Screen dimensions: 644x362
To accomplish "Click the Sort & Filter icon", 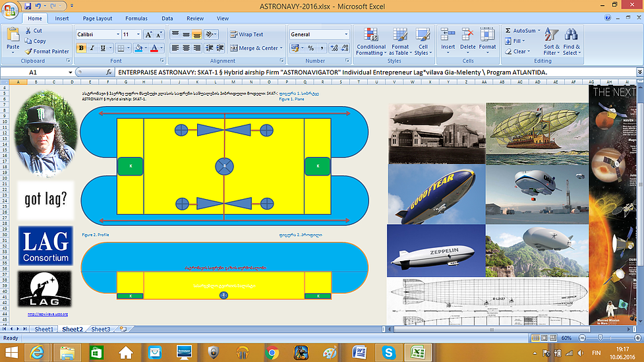I will click(552, 35).
